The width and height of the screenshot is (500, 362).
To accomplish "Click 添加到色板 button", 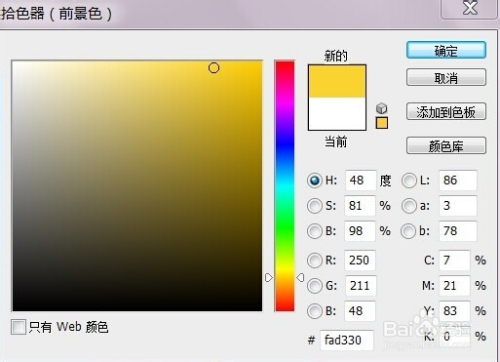I will [446, 112].
